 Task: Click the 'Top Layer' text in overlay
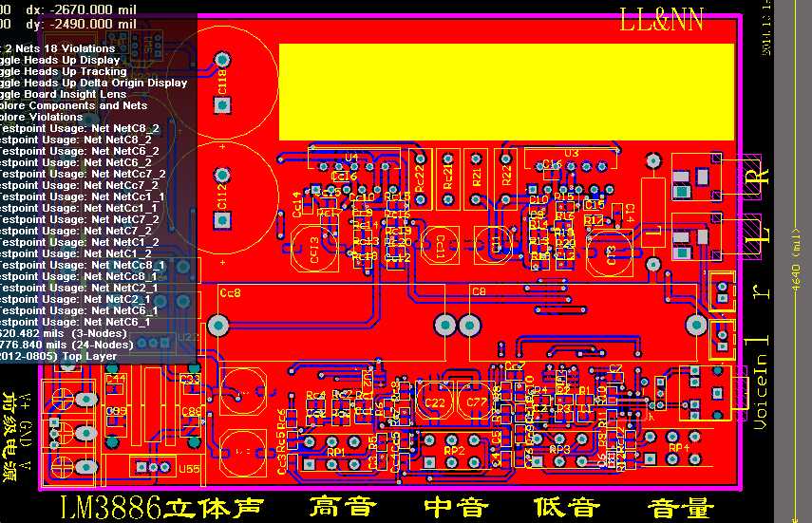click(89, 356)
